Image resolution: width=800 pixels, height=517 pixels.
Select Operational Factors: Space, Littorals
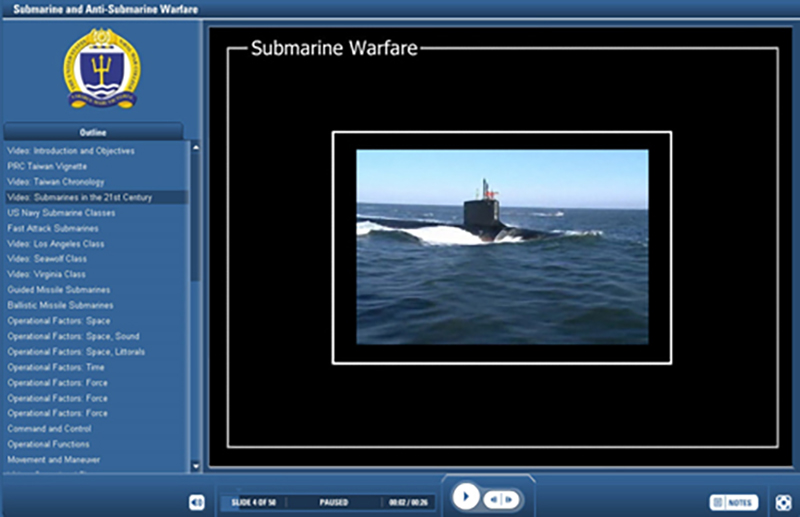(76, 352)
